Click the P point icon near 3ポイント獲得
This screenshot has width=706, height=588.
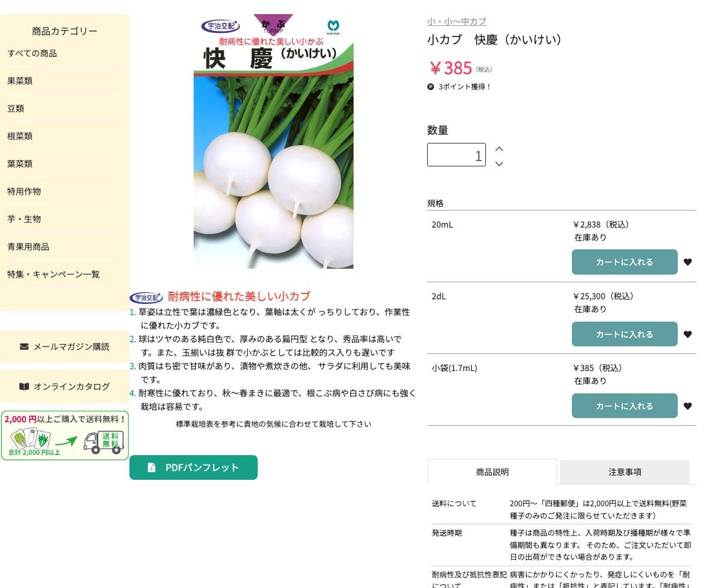pyautogui.click(x=430, y=86)
